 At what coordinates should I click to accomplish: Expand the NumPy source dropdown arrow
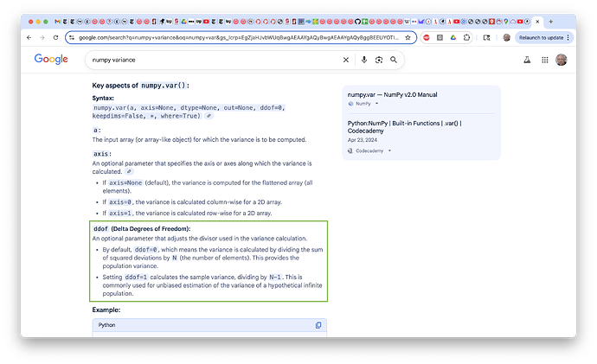pyautogui.click(x=377, y=104)
